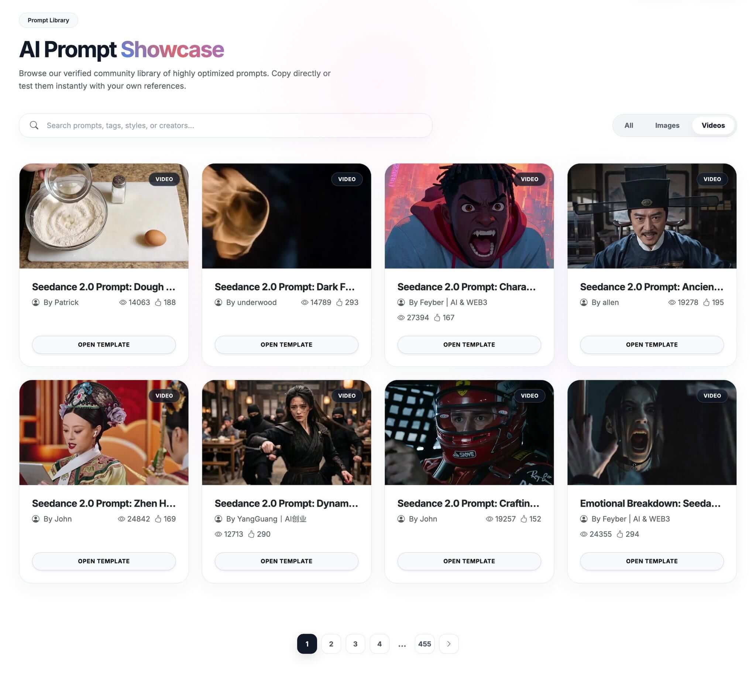This screenshot has width=756, height=700.
Task: Click the thumbs-up icon next to 167
Action: [x=437, y=317]
